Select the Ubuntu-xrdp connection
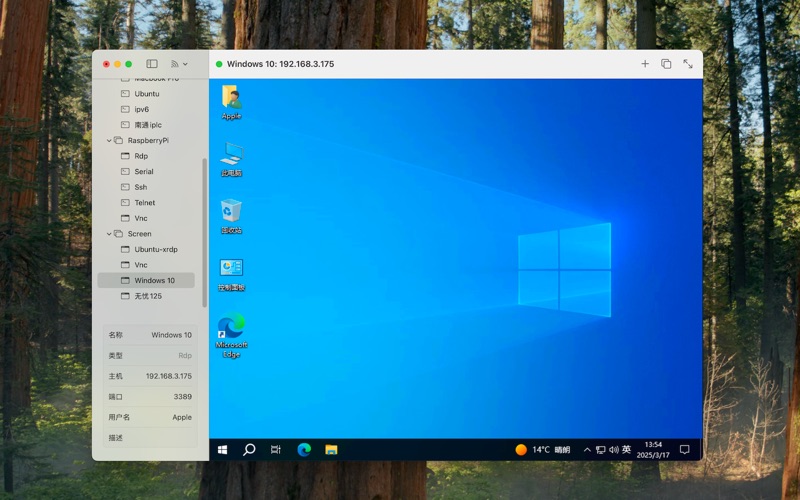This screenshot has width=800, height=500. 155,249
